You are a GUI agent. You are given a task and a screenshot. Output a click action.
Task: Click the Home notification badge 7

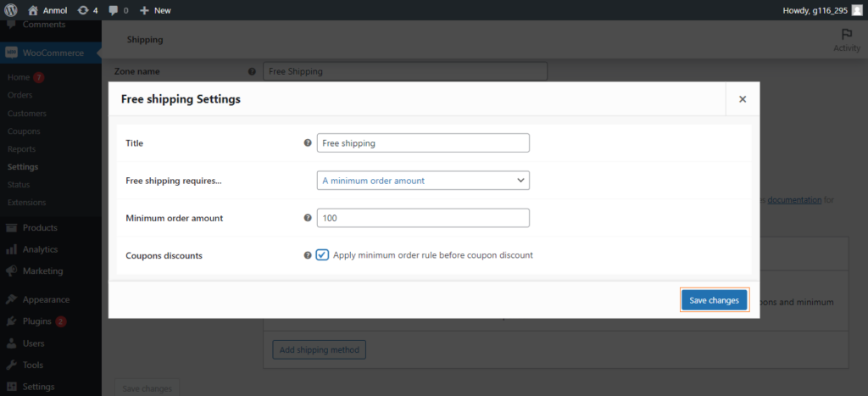pos(38,77)
